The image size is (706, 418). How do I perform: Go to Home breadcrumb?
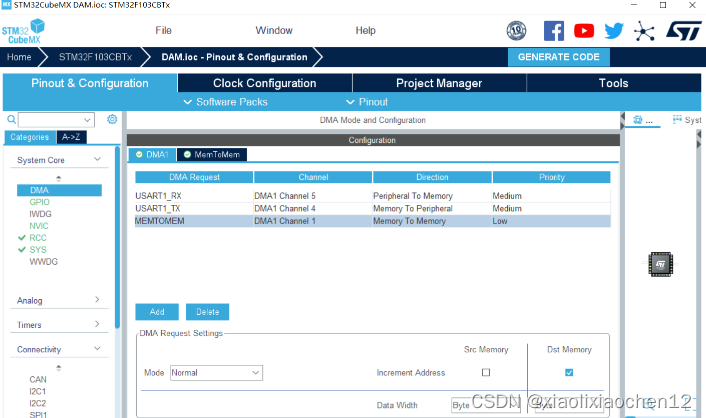tap(19, 57)
